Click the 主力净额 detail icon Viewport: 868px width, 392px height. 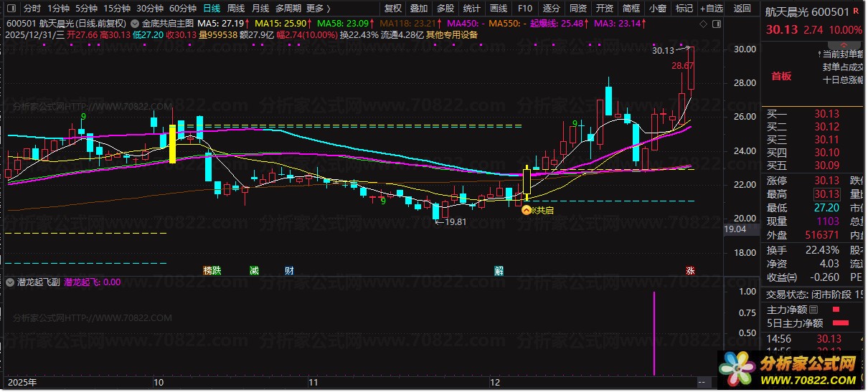pos(813,310)
